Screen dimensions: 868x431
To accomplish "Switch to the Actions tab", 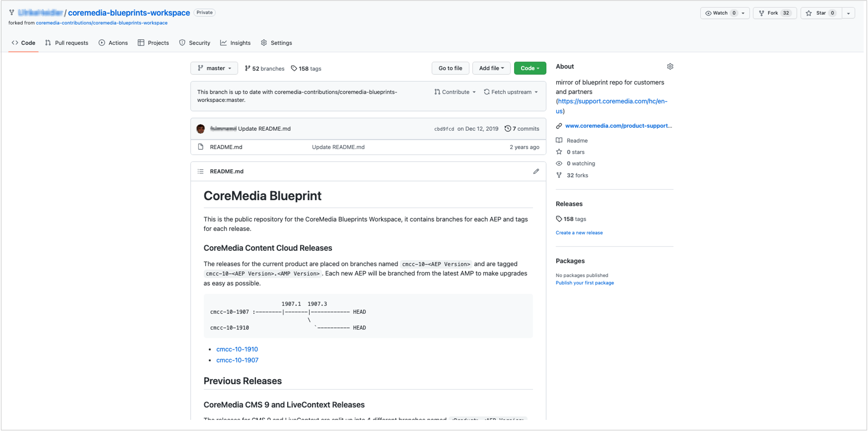I will [x=113, y=43].
